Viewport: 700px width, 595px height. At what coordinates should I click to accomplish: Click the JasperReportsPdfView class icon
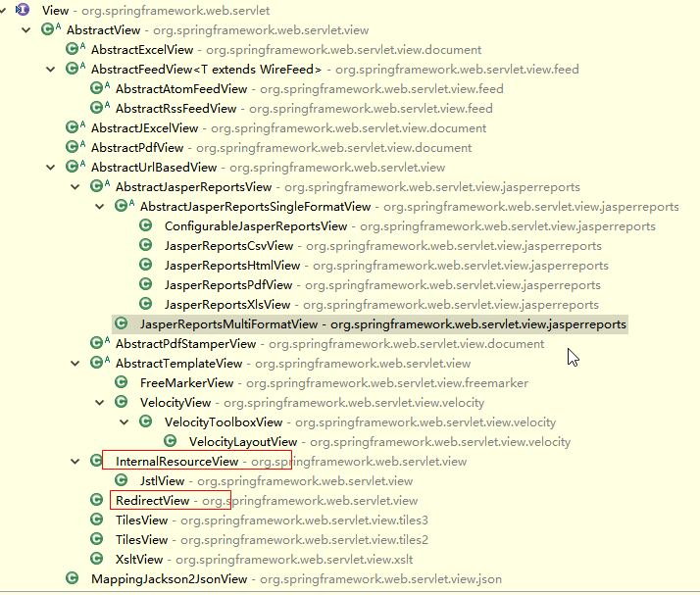146,284
